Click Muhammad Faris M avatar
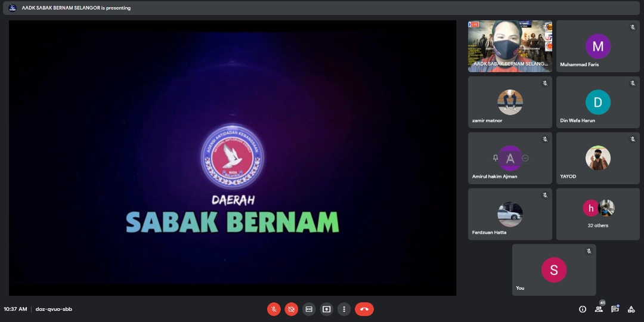Screen dimensions: 644x322 598,46
